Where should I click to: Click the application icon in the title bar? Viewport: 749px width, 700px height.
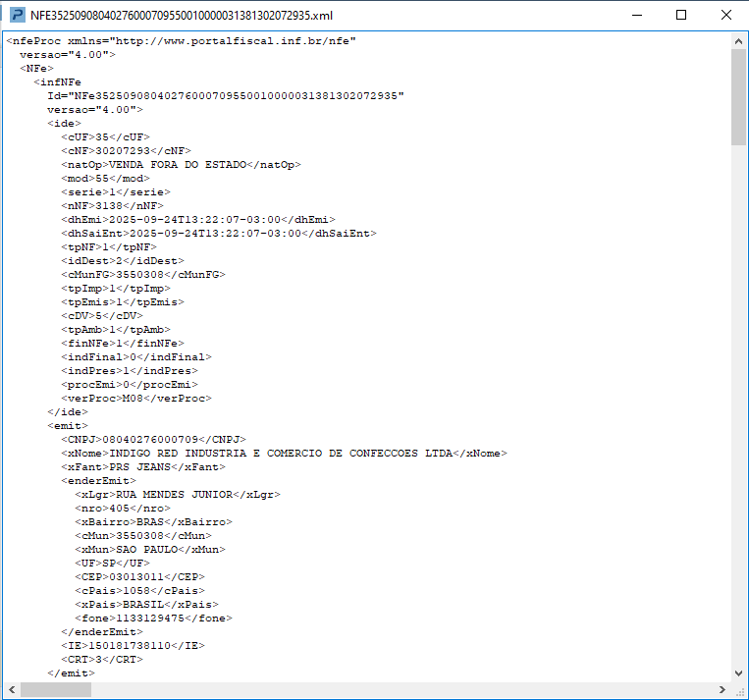(x=18, y=15)
